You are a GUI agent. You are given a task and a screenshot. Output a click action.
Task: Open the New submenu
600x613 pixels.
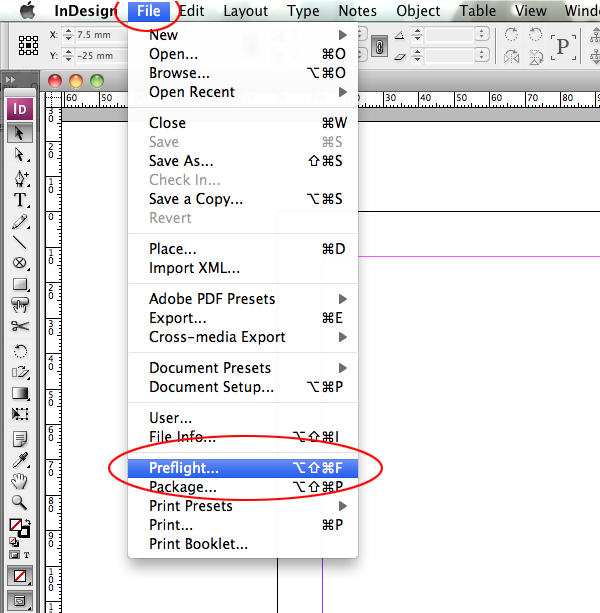click(243, 35)
